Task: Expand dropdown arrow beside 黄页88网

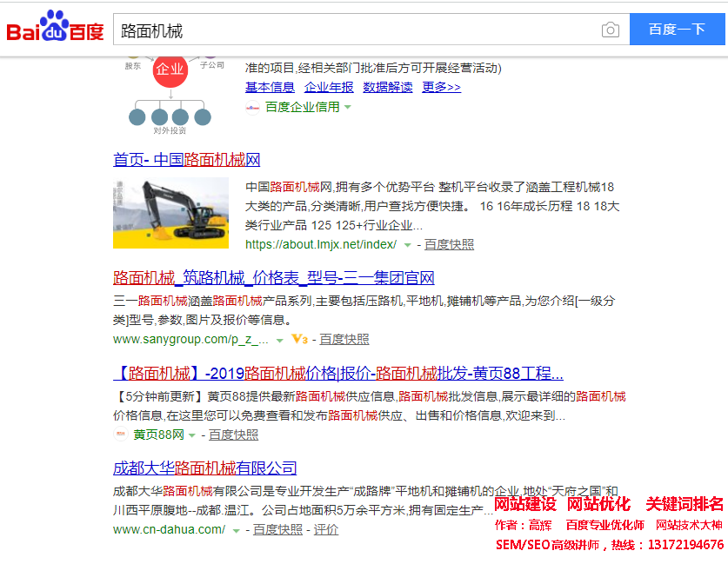Action: pyautogui.click(x=192, y=435)
